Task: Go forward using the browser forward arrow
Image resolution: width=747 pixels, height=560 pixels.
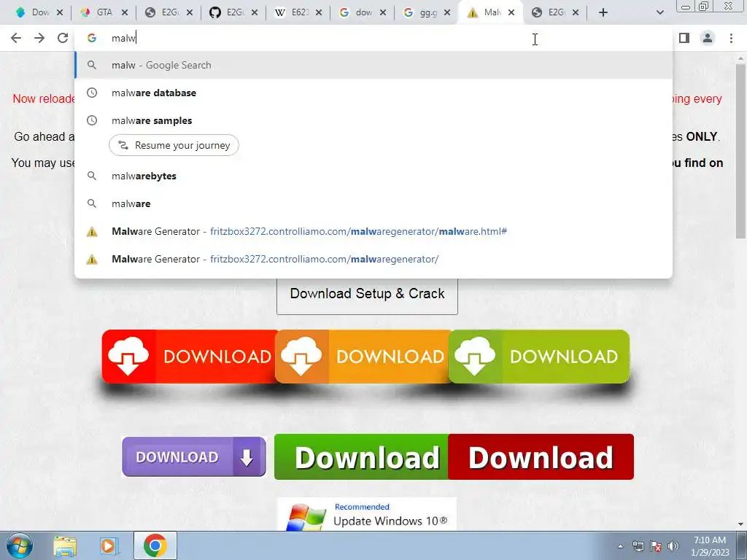Action: point(39,38)
